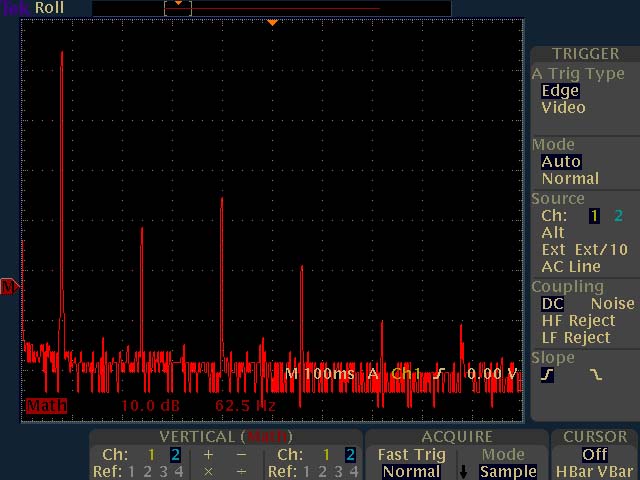Select Ext/10 as trigger source
Screen dimensions: 640x480
pyautogui.click(x=601, y=250)
